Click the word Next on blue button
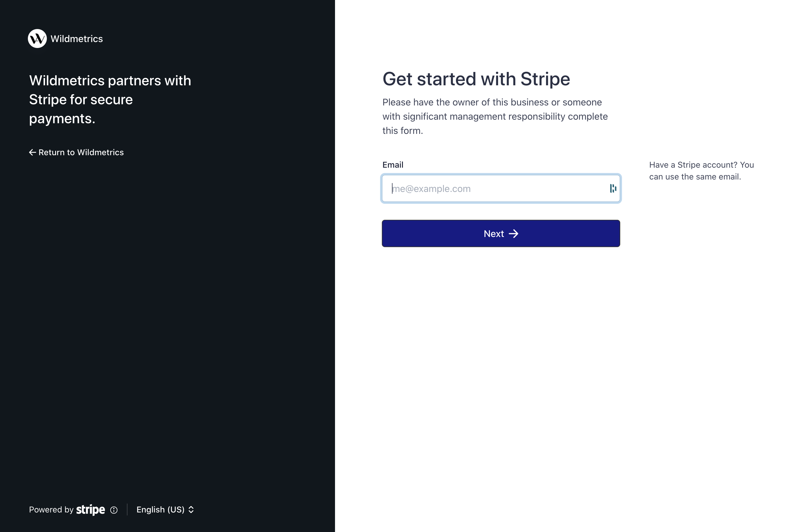This screenshot has width=807, height=532. [x=494, y=234]
